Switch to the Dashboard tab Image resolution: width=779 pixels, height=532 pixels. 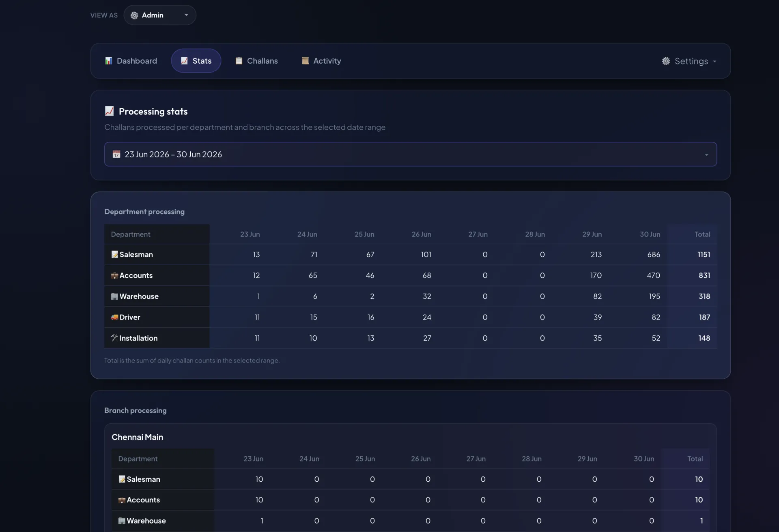pyautogui.click(x=131, y=61)
